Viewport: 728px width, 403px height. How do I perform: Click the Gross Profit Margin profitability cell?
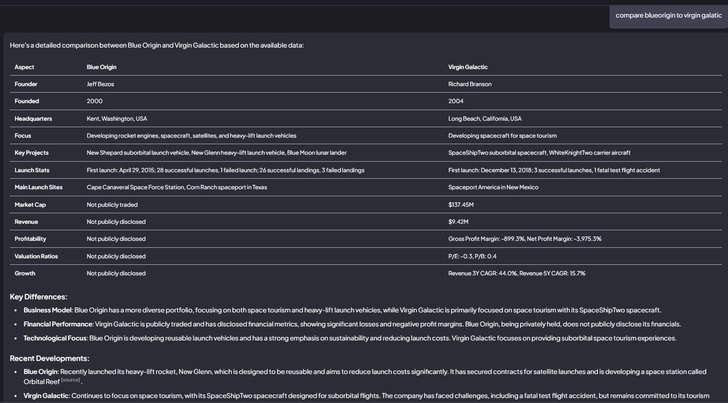click(525, 239)
